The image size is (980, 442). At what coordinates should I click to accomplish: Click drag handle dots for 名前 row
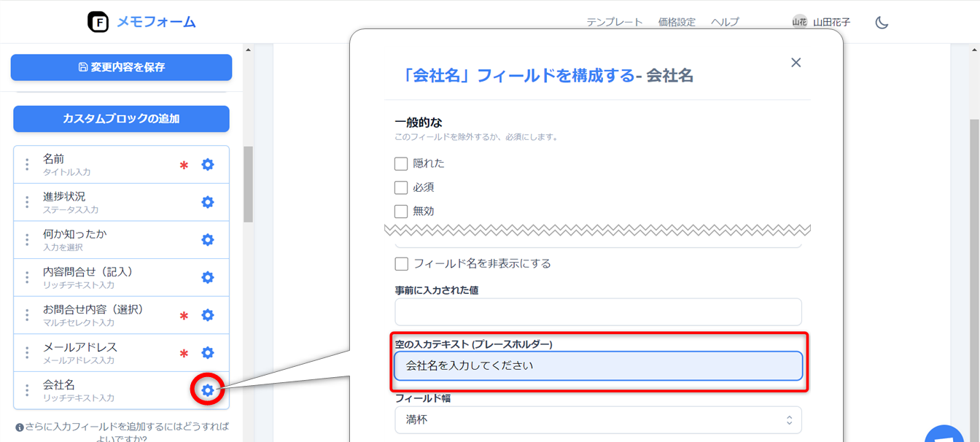coord(27,165)
